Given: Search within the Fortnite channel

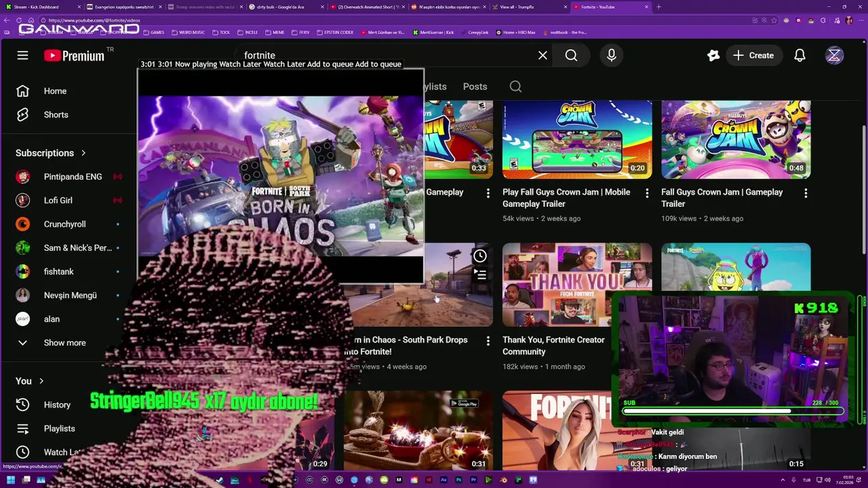Looking at the screenshot, I should click(x=515, y=86).
